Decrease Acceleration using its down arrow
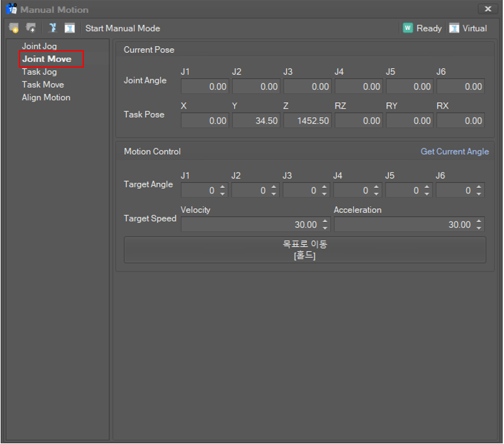 (x=479, y=228)
